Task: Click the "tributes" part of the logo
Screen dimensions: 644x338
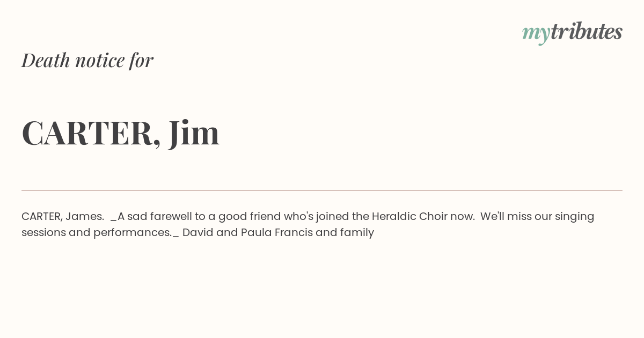Action: coord(586,32)
